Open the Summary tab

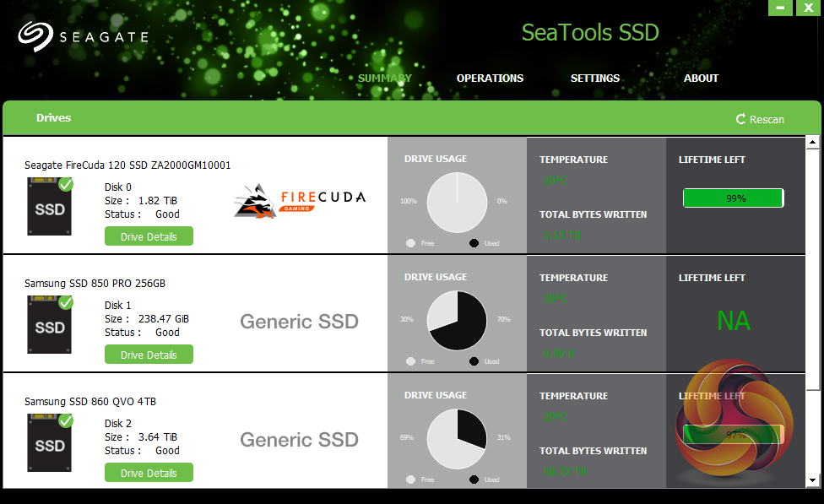384,79
